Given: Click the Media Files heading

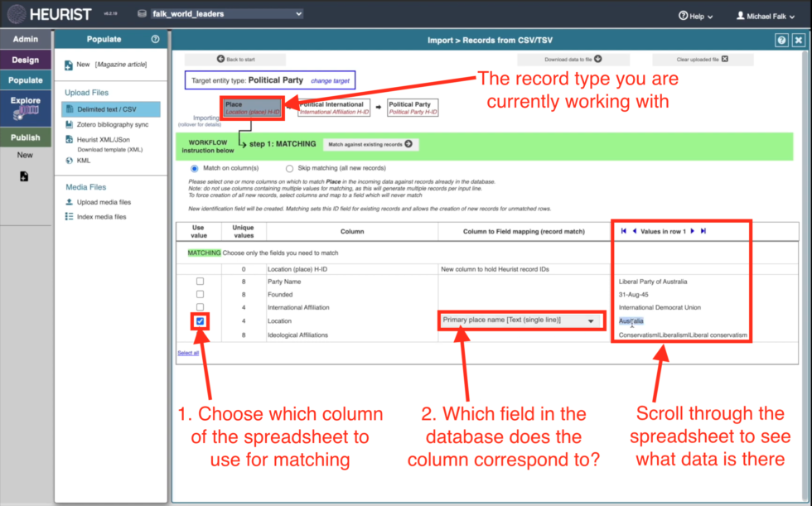Looking at the screenshot, I should pos(86,187).
